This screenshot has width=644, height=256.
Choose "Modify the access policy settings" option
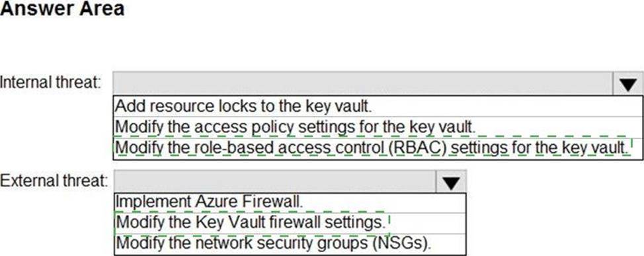pos(378,127)
